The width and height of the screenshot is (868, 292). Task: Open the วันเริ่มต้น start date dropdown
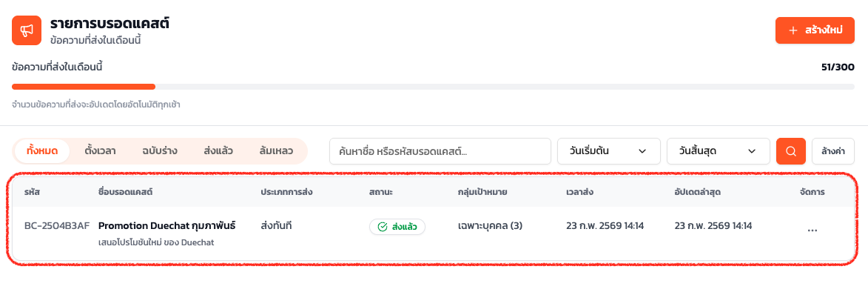[x=609, y=151]
